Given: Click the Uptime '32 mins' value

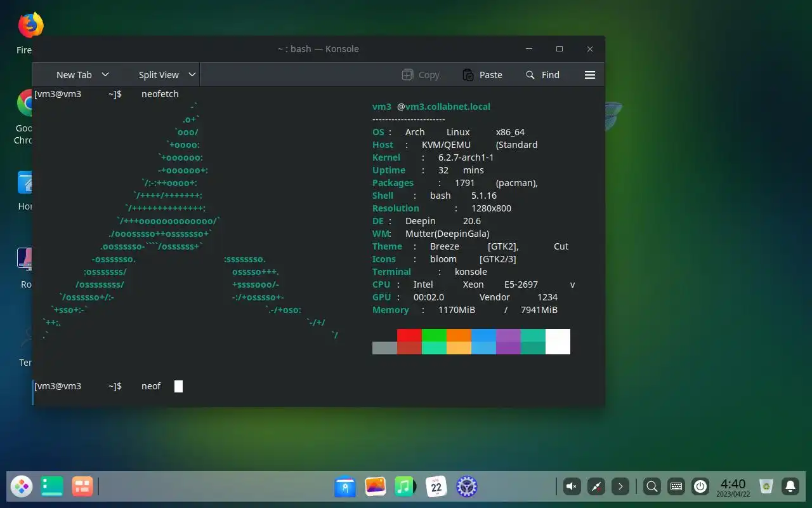Looking at the screenshot, I should pyautogui.click(x=461, y=170).
